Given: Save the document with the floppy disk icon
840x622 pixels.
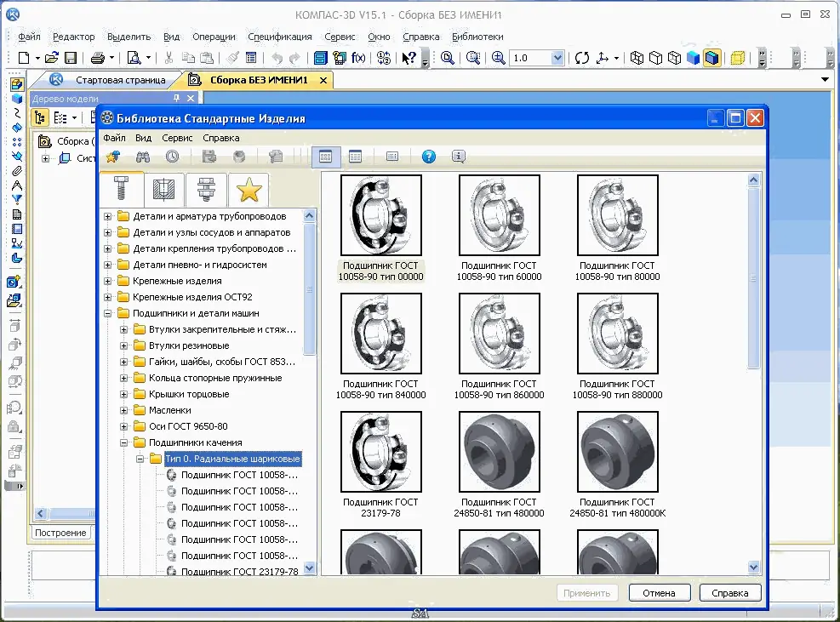Looking at the screenshot, I should (71, 58).
